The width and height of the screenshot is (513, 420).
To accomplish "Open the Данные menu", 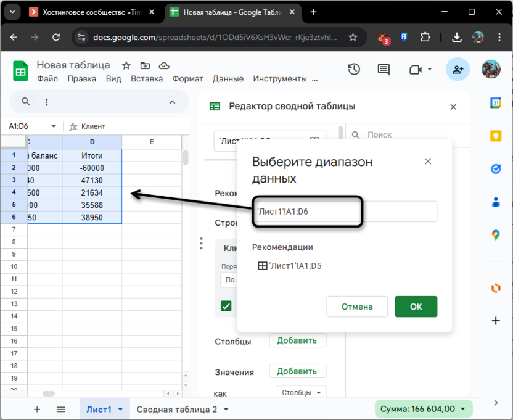I will tap(228, 79).
